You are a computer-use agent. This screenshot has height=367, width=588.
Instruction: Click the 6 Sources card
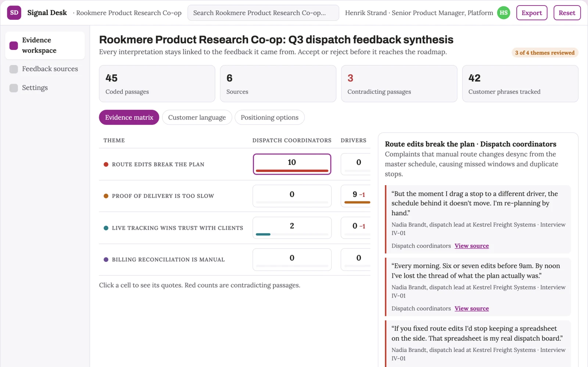tap(278, 84)
